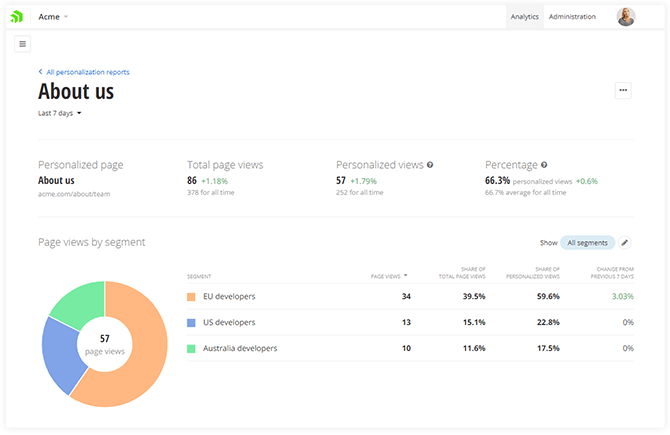Click the orange donut chart slice
Viewport: 670px width, 435px height.
(x=140, y=380)
